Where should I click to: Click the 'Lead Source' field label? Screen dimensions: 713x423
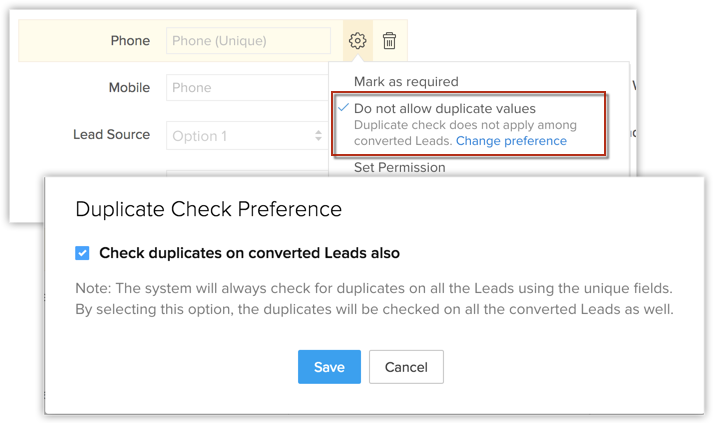click(111, 135)
